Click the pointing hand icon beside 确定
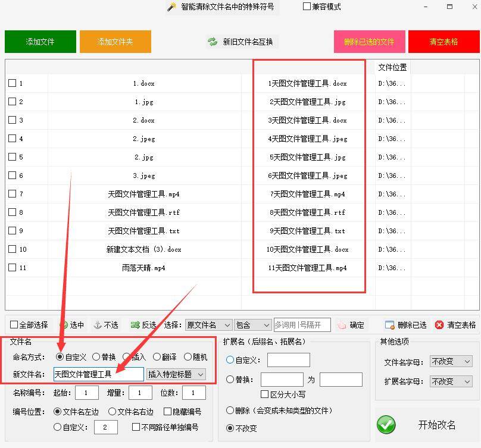 pos(342,325)
